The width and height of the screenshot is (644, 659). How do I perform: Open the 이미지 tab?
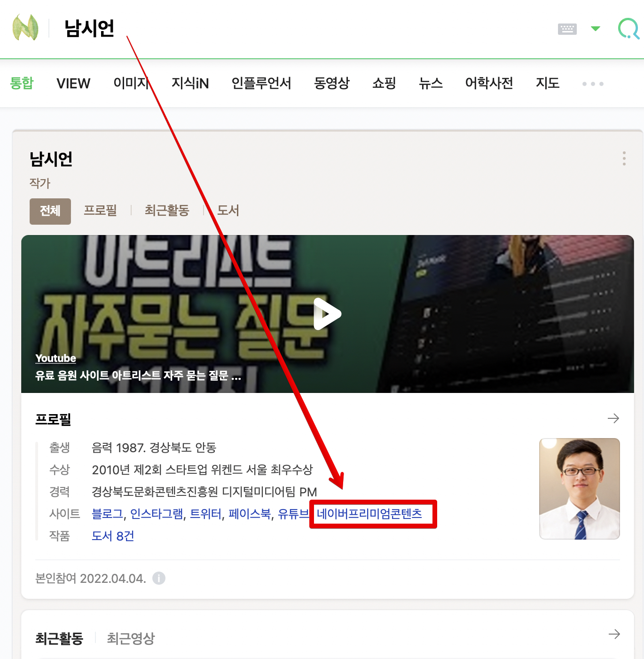[131, 83]
